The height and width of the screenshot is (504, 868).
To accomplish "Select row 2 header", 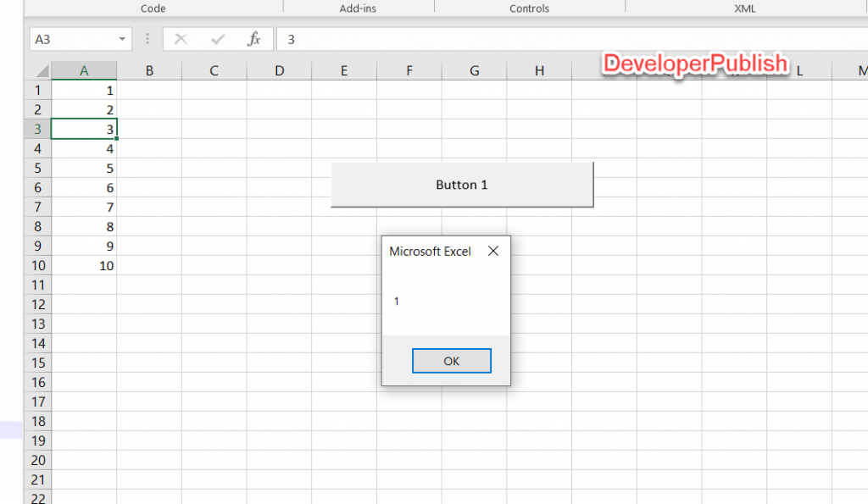I will coord(38,109).
